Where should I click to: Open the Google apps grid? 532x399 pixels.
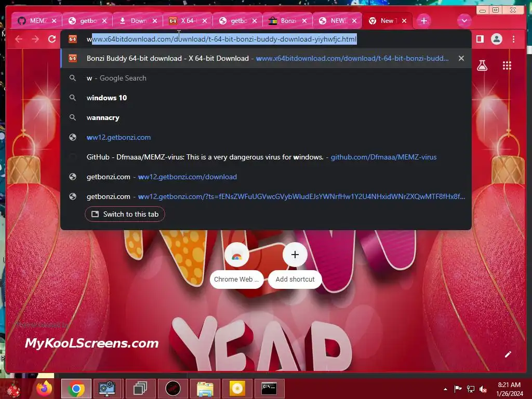point(507,65)
